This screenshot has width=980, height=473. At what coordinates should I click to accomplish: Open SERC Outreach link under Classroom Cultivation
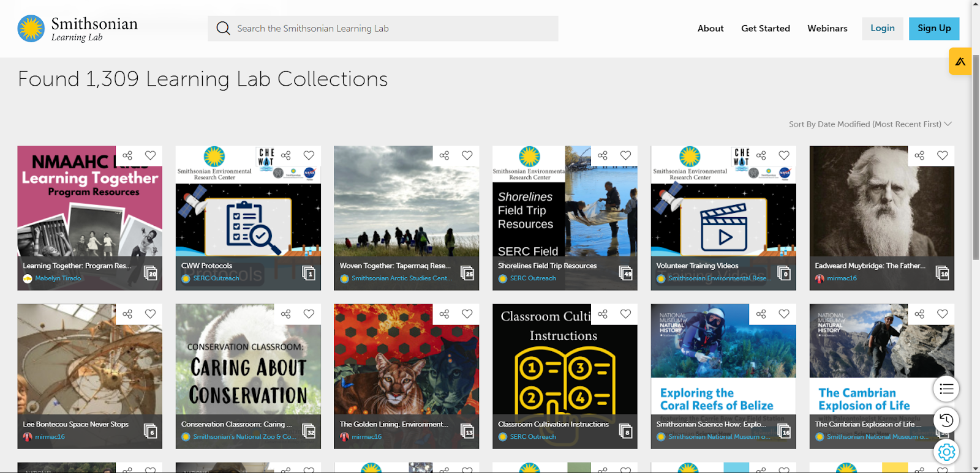(533, 437)
